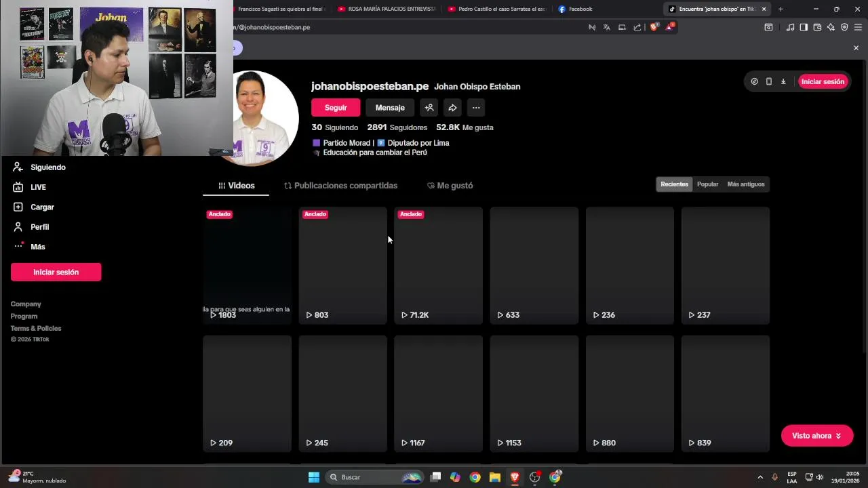
Task: Click sidebar pink Iniciar sesión button
Action: point(56,272)
